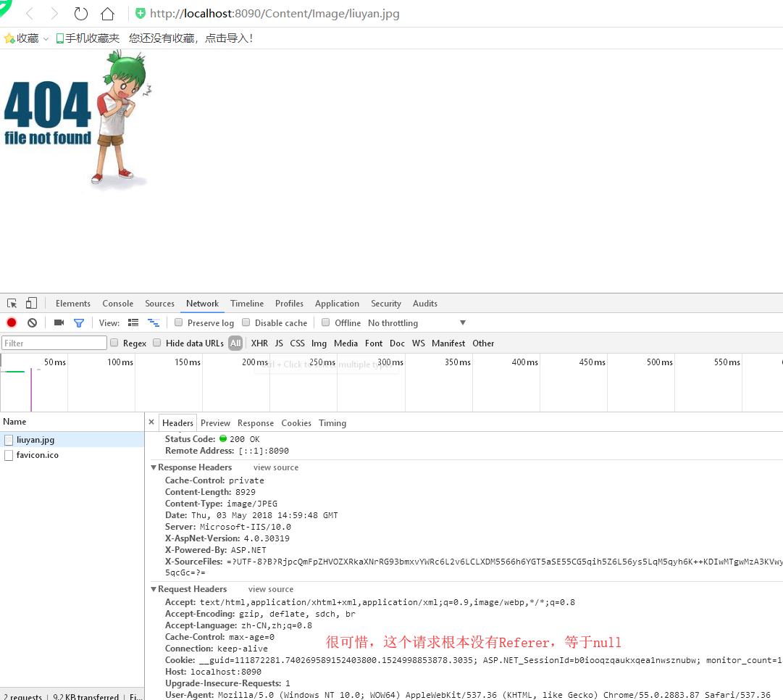Viewport: 783px width, 700px height.
Task: Click the timeline overview near the 50ms marker
Action: [54, 362]
